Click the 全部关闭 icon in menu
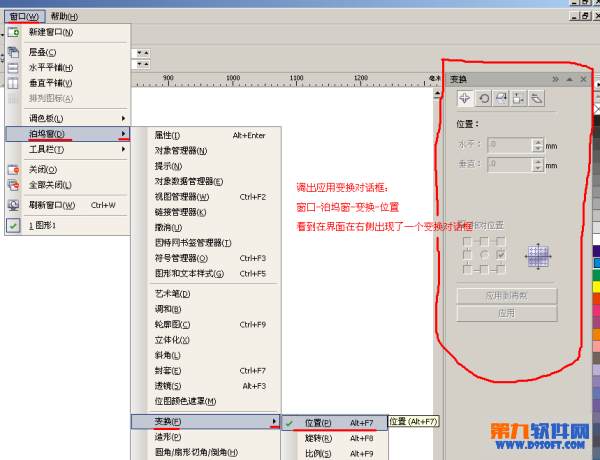This screenshot has height=460, width=600. 13,185
